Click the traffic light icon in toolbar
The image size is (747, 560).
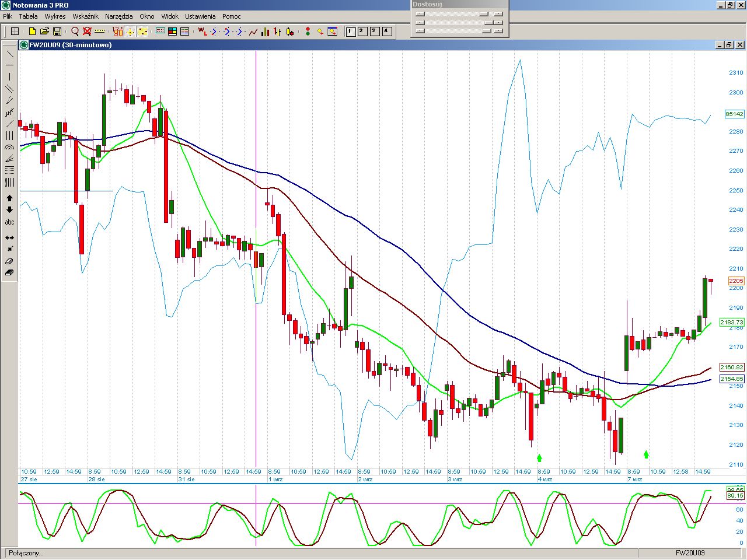pyautogui.click(x=308, y=32)
